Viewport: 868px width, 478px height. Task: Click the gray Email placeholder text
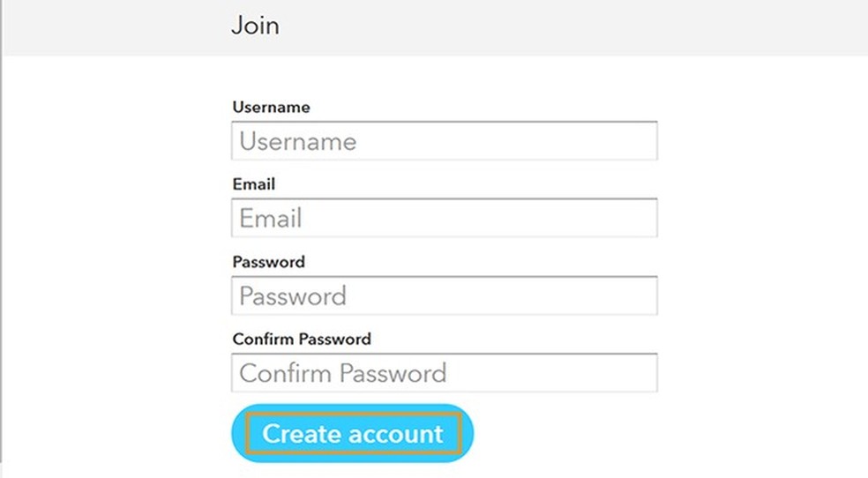271,219
